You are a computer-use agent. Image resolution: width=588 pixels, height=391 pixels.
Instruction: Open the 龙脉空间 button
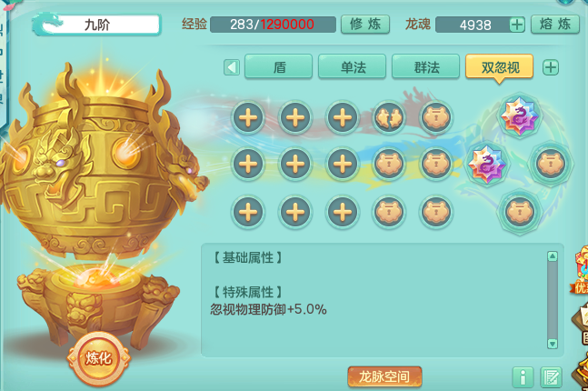(x=384, y=376)
